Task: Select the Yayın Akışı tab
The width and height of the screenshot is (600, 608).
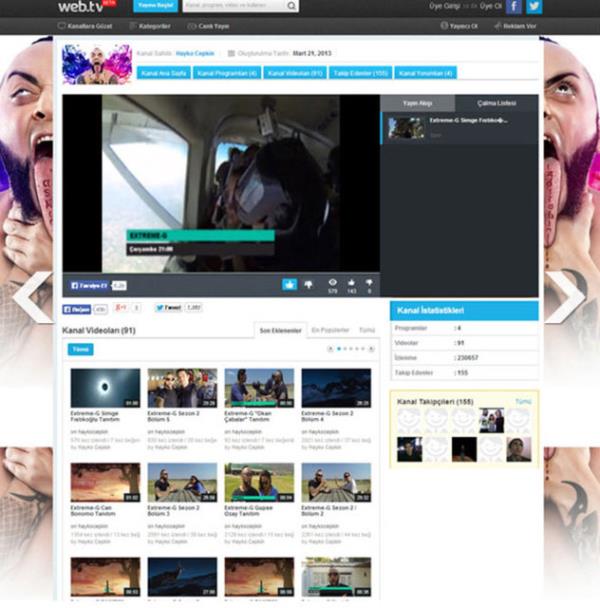Action: click(417, 103)
